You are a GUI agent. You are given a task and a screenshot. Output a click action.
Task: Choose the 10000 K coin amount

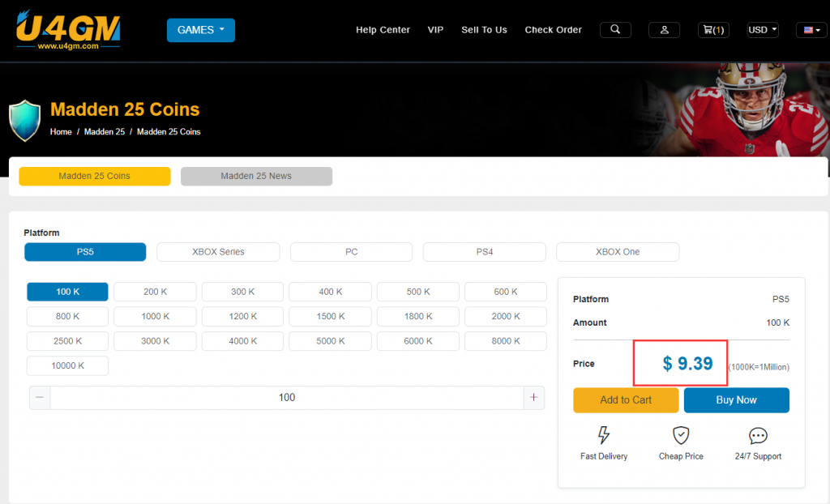pyautogui.click(x=68, y=365)
